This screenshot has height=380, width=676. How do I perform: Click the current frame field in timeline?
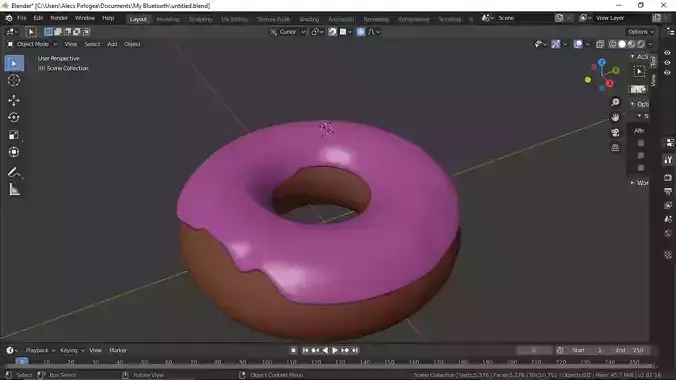tap(534, 350)
